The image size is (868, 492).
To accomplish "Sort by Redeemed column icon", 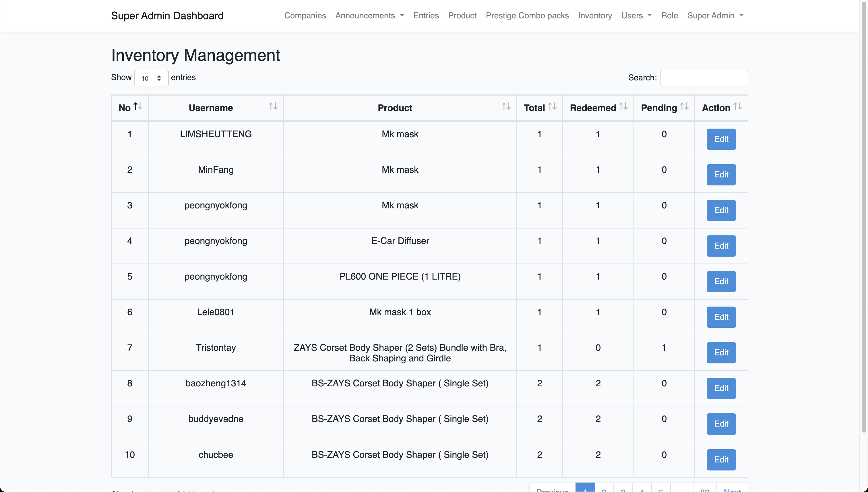I will [623, 106].
